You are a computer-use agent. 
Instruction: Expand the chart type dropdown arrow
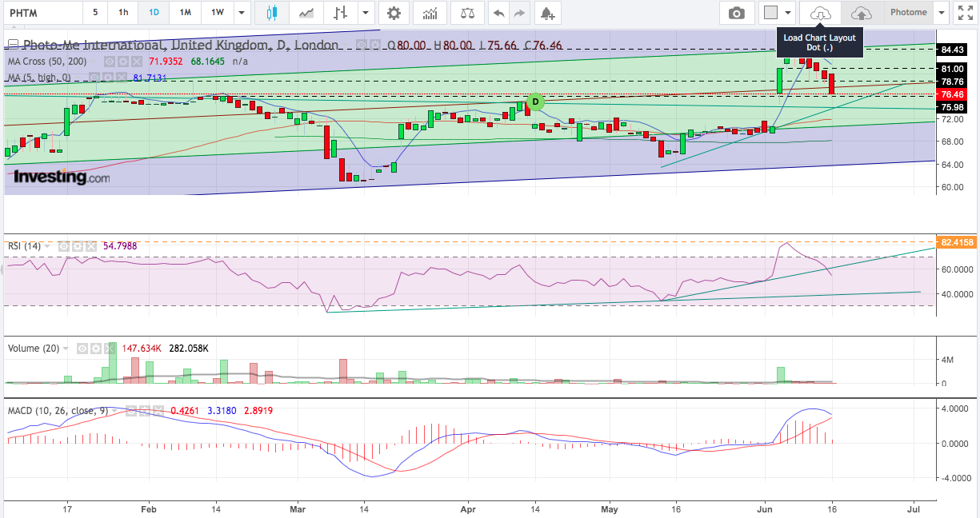(x=366, y=13)
